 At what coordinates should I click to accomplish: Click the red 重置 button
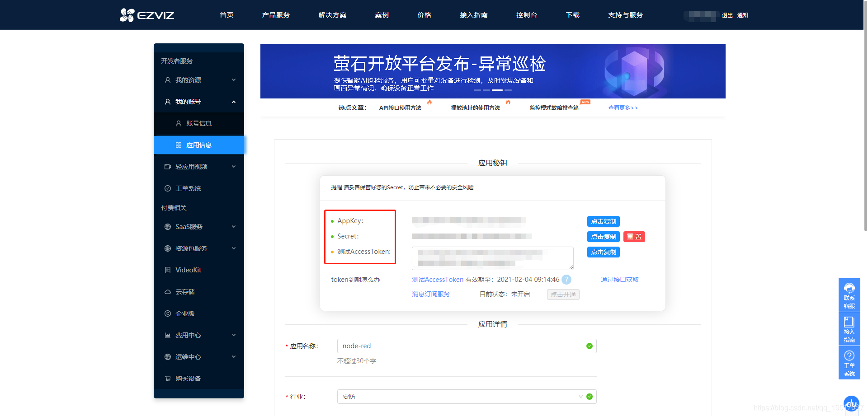coord(634,237)
